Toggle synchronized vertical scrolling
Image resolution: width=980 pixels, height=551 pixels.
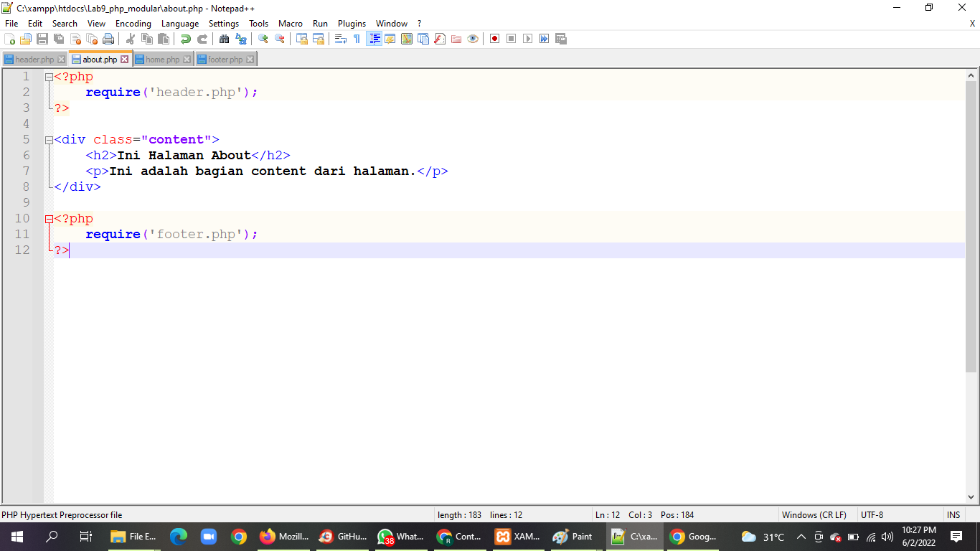[302, 39]
